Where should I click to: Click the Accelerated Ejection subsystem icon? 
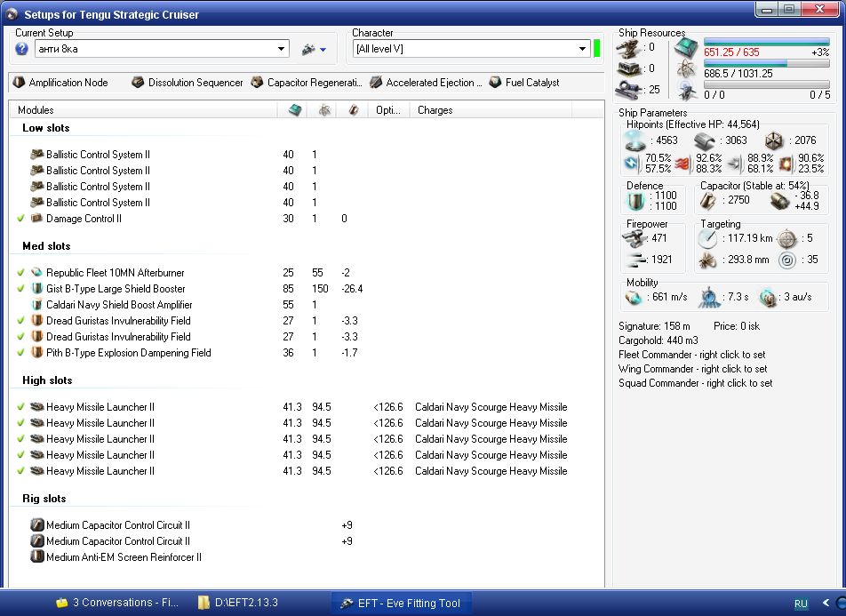[376, 82]
